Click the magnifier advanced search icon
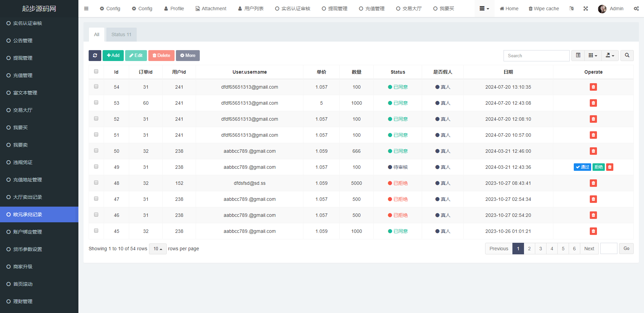The image size is (644, 313). point(627,56)
